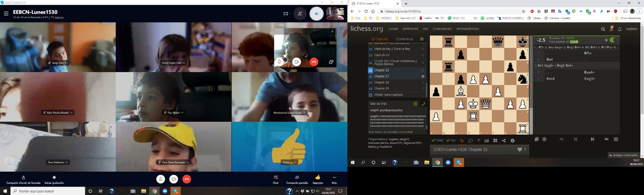
Task: Open lichess challenges crossed-swords icon
Action: point(611,29)
